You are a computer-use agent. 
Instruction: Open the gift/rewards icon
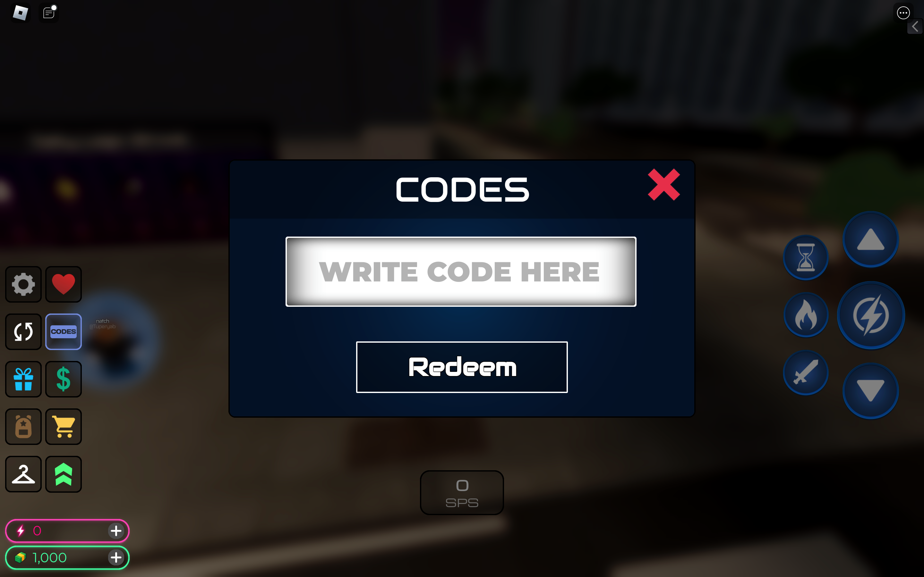[24, 378]
